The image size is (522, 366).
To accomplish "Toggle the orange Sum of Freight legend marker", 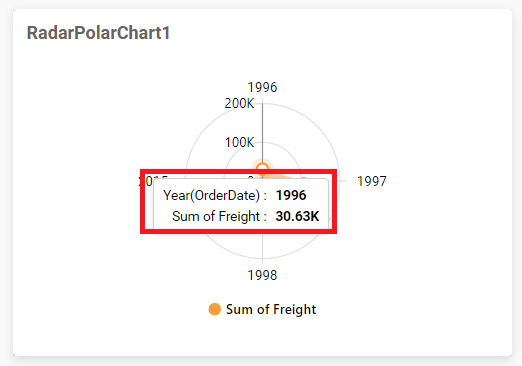I will pyautogui.click(x=215, y=309).
